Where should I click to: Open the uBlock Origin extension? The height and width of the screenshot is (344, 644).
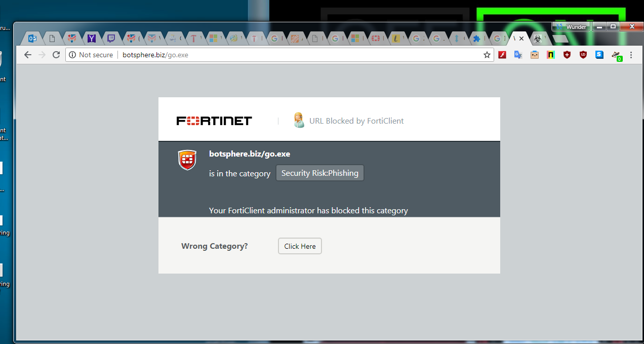[583, 55]
